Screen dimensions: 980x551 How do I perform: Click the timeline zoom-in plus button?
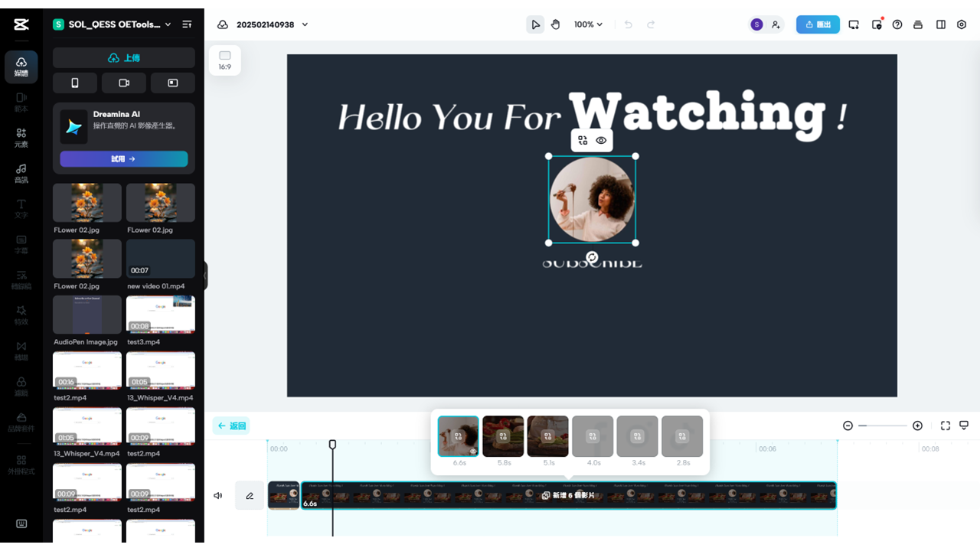(x=917, y=425)
